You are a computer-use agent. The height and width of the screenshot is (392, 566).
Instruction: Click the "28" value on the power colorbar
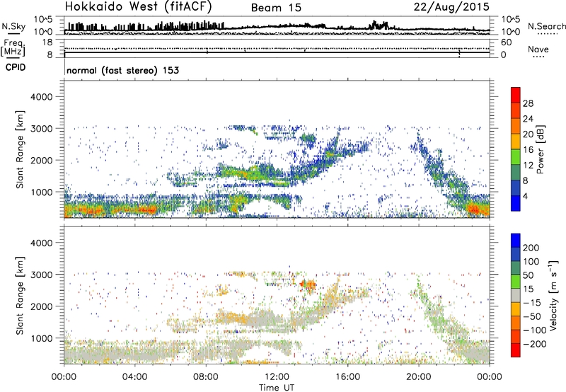point(528,103)
